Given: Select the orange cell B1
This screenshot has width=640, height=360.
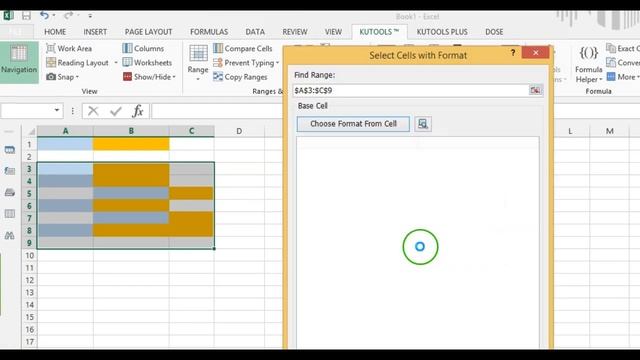Looking at the screenshot, I should click(x=131, y=144).
